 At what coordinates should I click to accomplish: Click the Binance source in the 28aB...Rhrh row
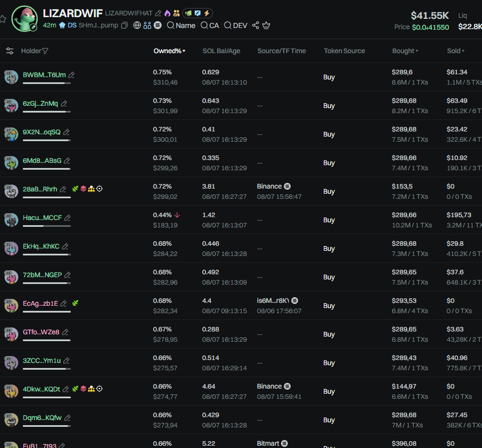click(x=274, y=186)
